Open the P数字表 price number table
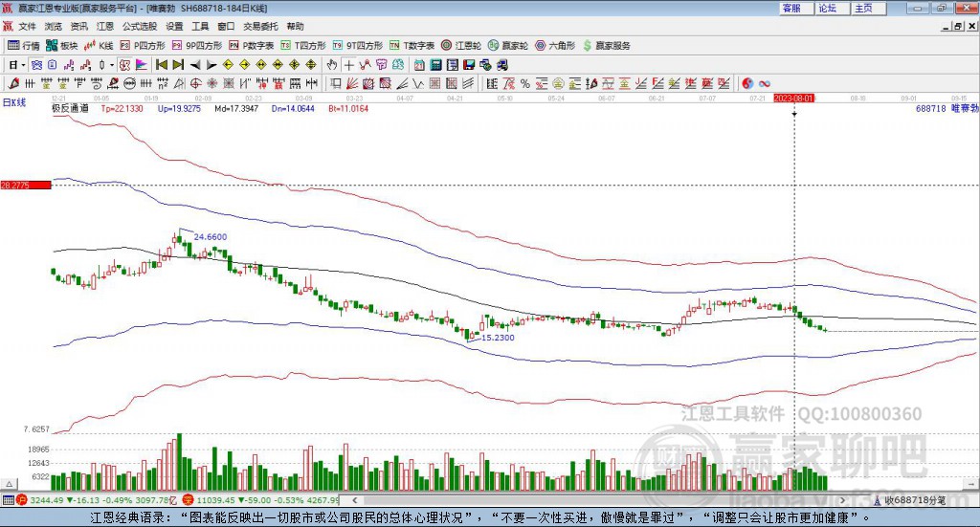The width and height of the screenshot is (980, 527). pyautogui.click(x=252, y=46)
